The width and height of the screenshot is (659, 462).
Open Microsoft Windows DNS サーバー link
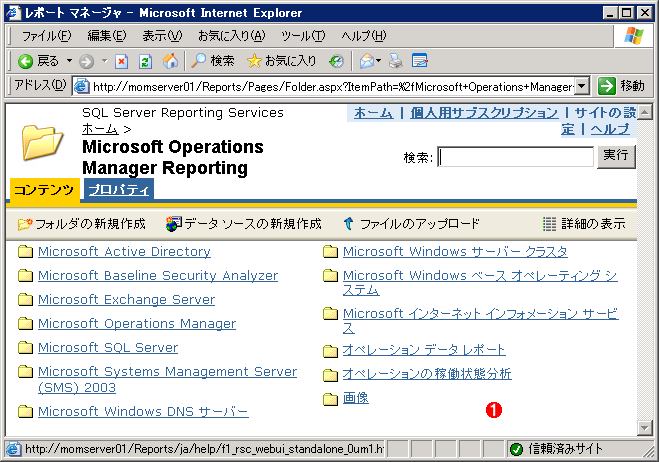point(143,411)
